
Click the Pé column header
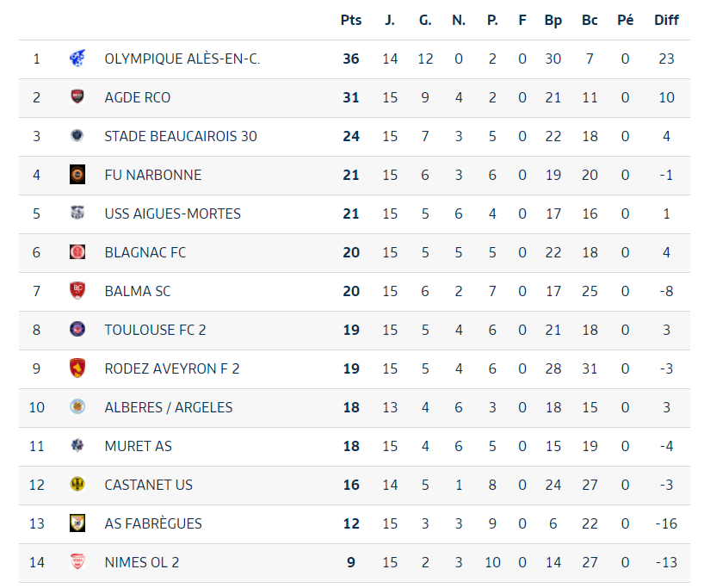click(x=625, y=20)
